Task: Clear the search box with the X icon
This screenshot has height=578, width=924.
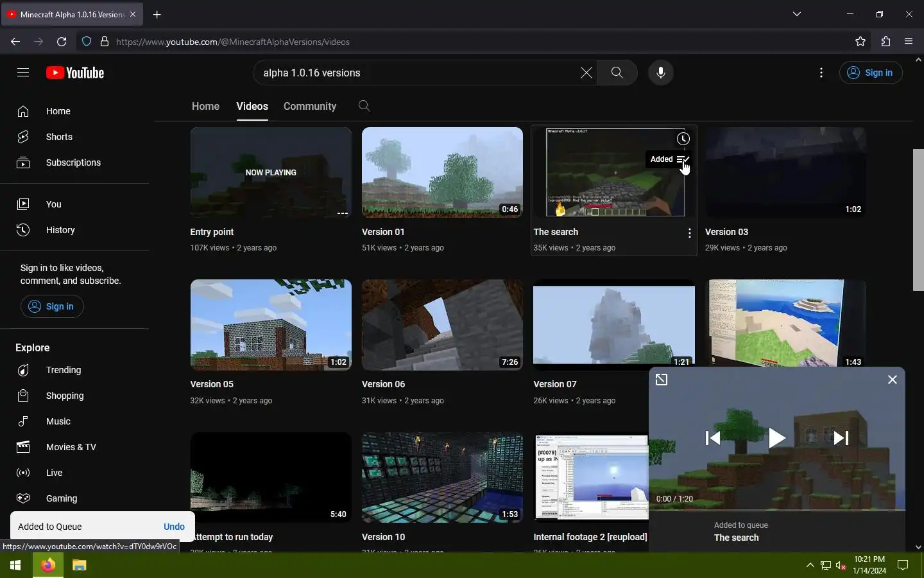Action: point(586,73)
